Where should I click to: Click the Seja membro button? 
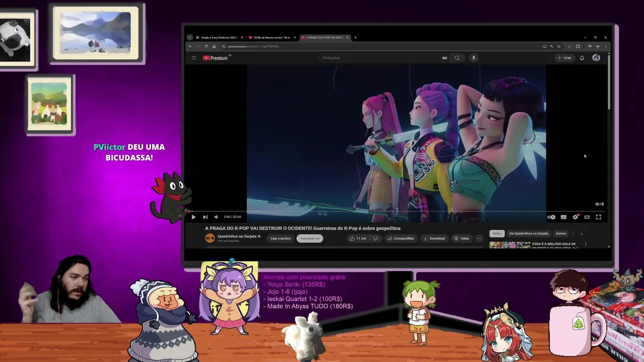[x=280, y=238]
